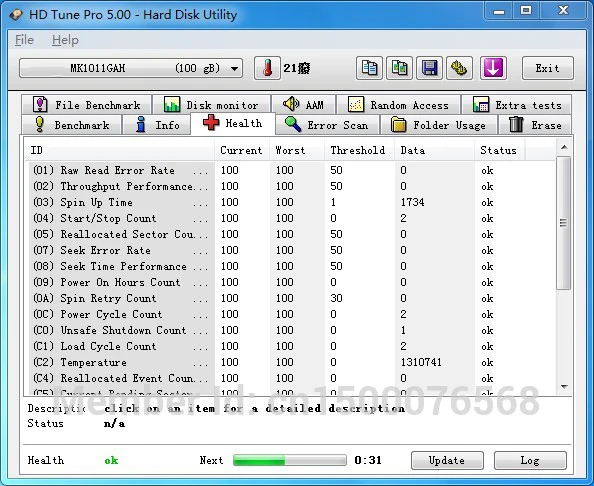Open the AAM tab

coord(303,104)
